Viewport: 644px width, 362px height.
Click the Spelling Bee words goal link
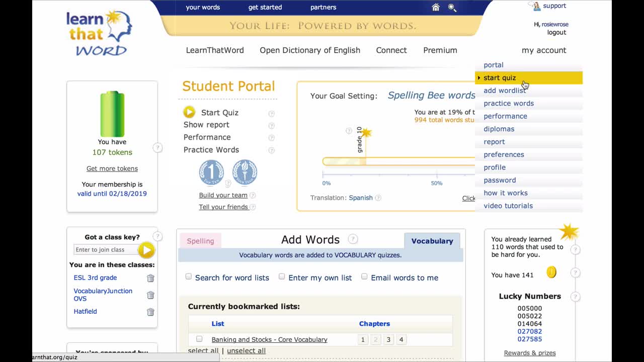coord(431,96)
